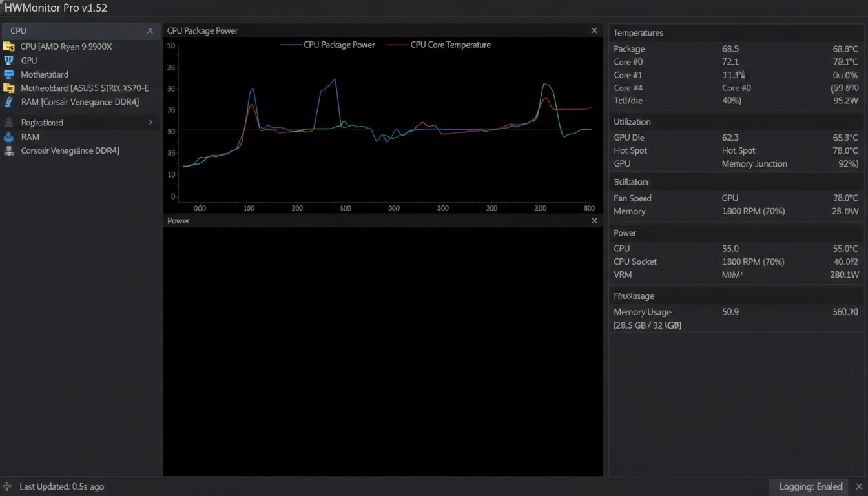Viewport: 868px width, 496px height.
Task: Click the folder icon beside CPU AMD Ryzen 9
Action: click(x=8, y=46)
